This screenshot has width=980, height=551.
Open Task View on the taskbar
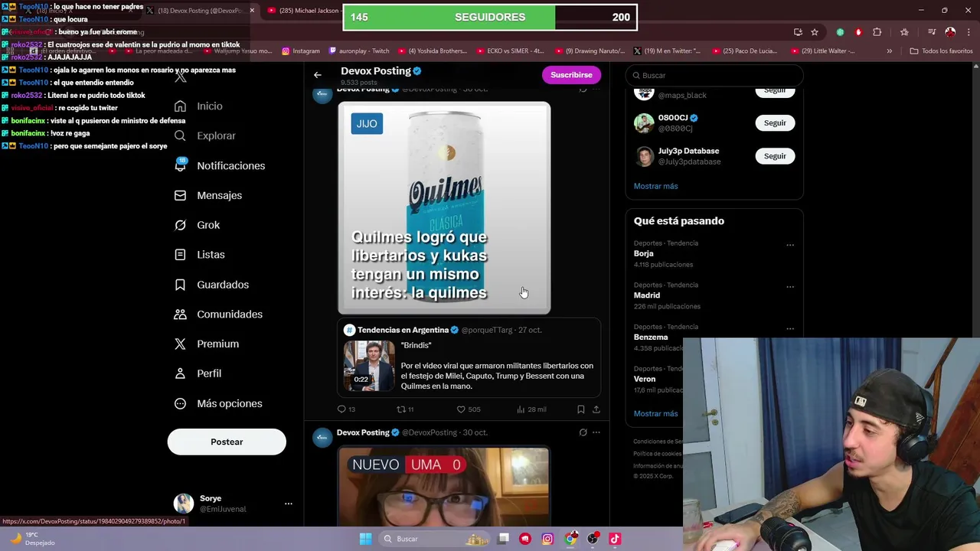tap(503, 539)
